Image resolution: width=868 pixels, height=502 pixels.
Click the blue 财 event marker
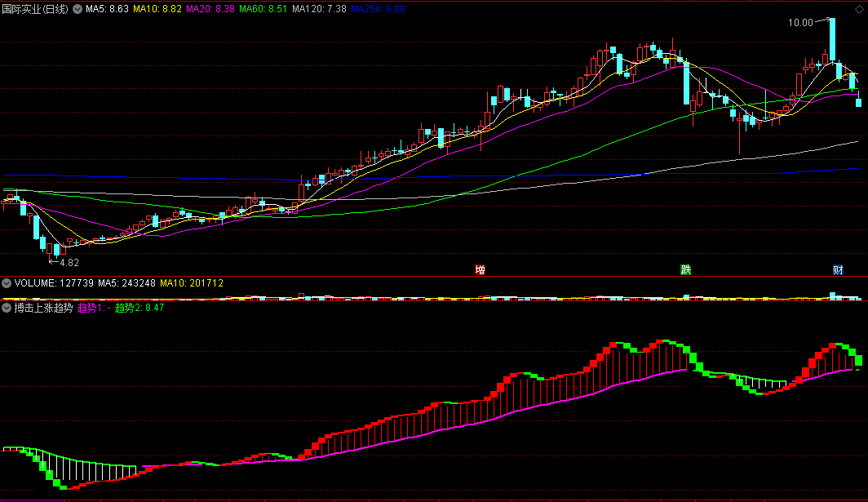tap(838, 270)
